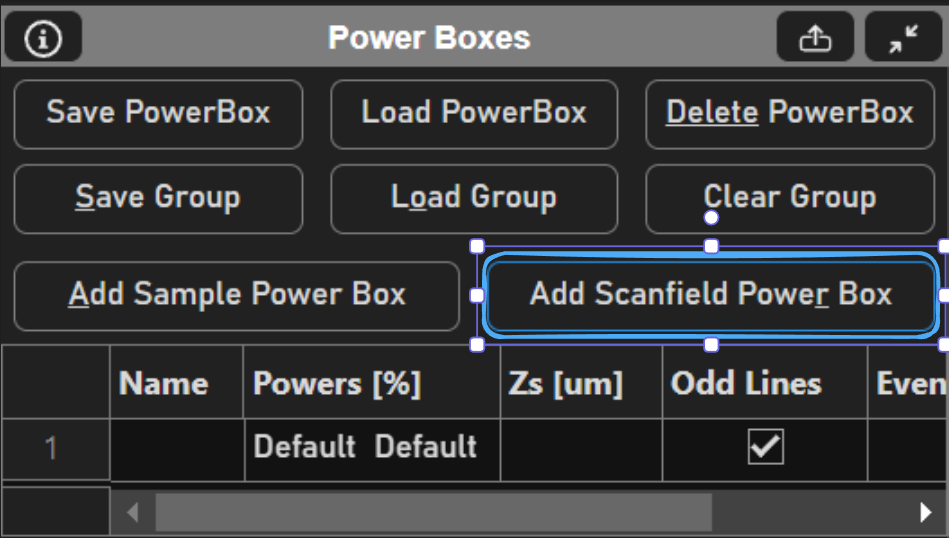This screenshot has width=949, height=538.
Task: Click the horizontal scrollbar thumb
Action: 430,513
